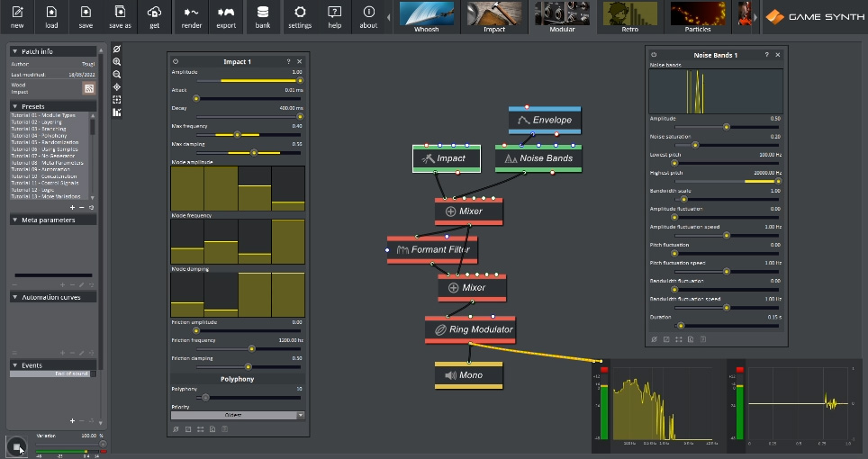Select preset Tutorial 01 - Module Types
Screen dimensions: 868x459
click(43, 115)
